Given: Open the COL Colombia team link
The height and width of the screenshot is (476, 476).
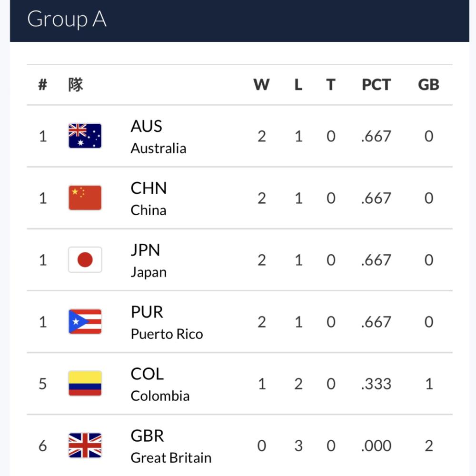Looking at the screenshot, I should (x=160, y=385).
